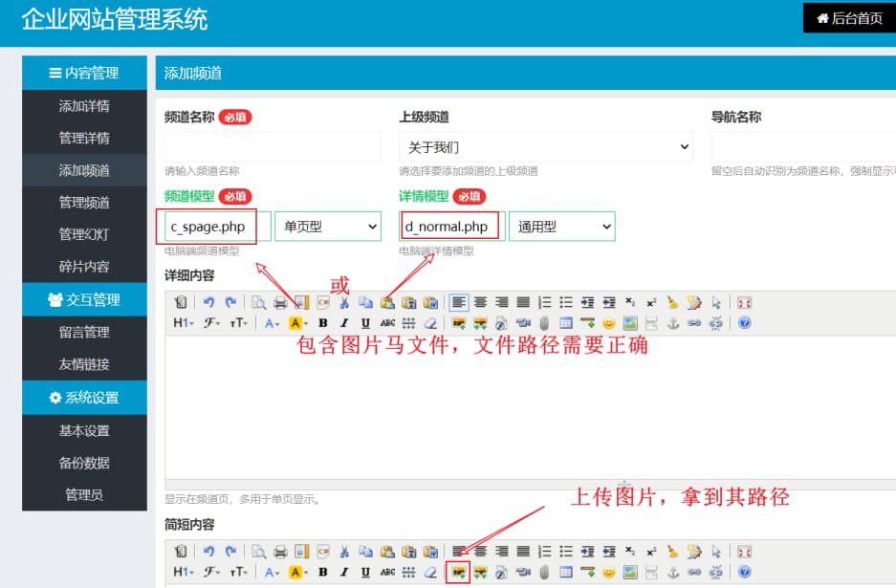Toggle fullscreen in 简短内容 editor
This screenshot has height=588, width=896.
[x=744, y=552]
